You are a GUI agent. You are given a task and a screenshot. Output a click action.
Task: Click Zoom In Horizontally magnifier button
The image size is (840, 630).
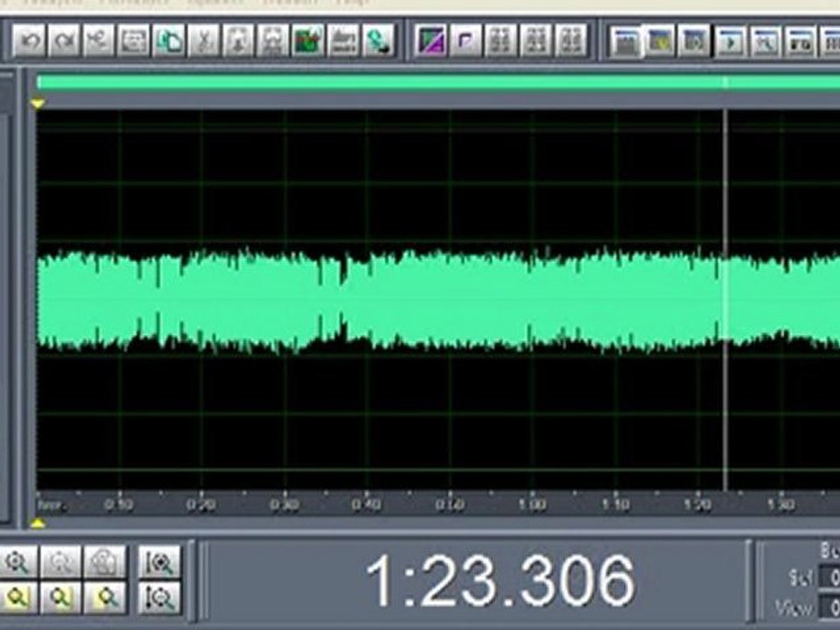[x=17, y=562]
